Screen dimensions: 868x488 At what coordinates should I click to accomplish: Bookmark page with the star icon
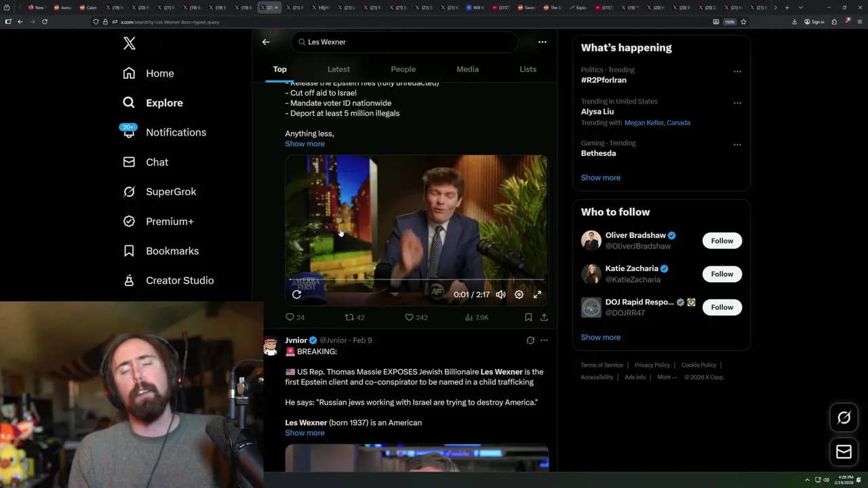pos(744,22)
